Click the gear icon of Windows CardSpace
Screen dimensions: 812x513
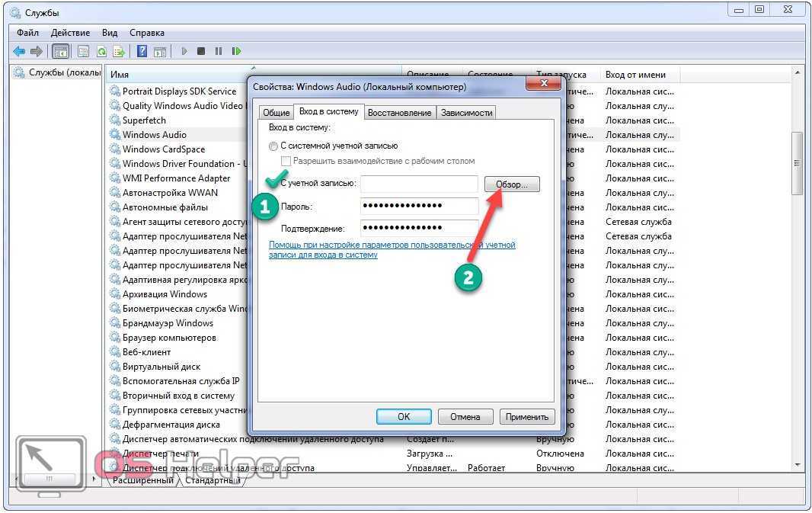tap(115, 149)
